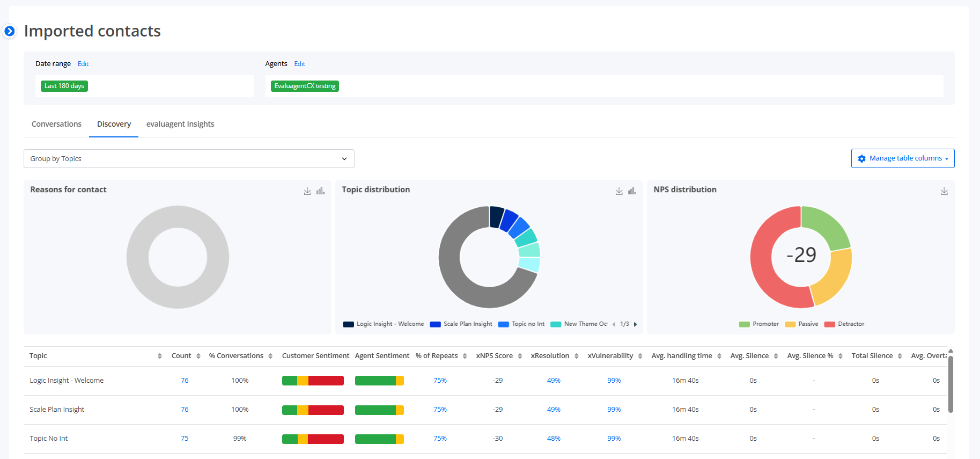Select the Discovery tab
This screenshot has width=980, height=459.
114,124
